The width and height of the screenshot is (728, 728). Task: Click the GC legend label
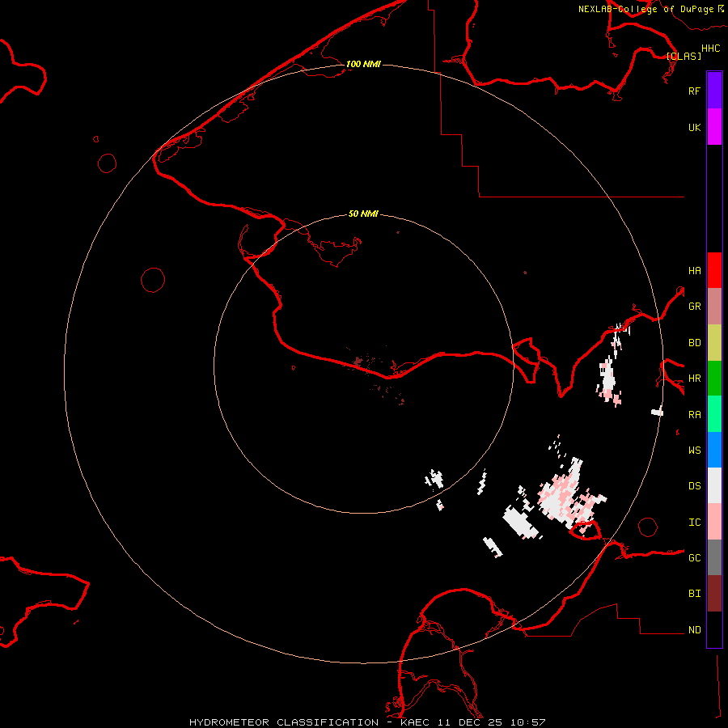click(694, 558)
